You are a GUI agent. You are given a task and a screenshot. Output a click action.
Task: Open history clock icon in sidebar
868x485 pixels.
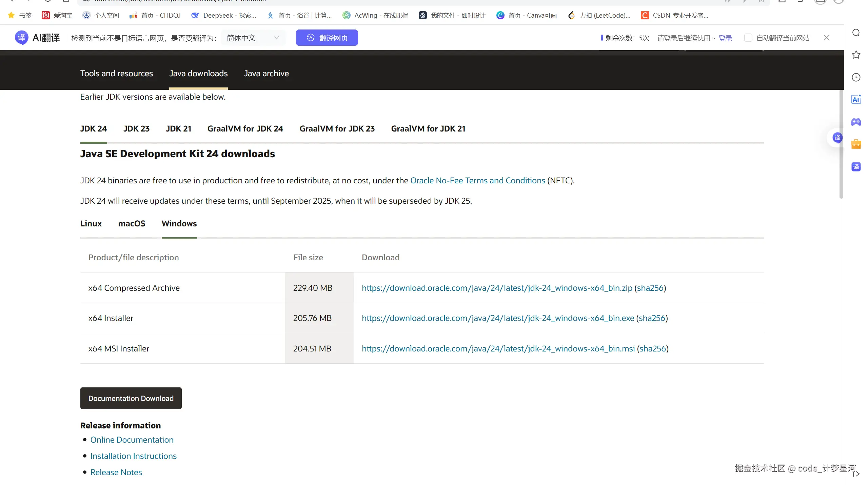[x=856, y=77]
